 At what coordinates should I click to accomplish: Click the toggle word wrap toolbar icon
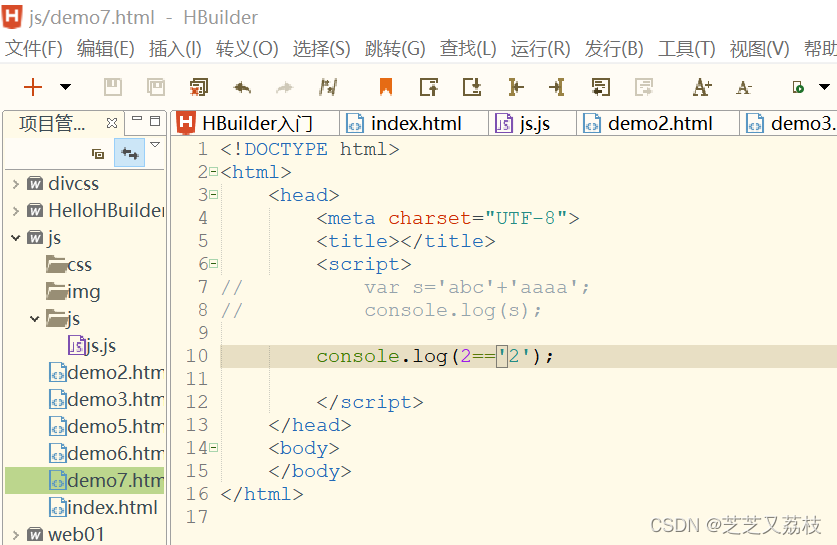click(601, 87)
